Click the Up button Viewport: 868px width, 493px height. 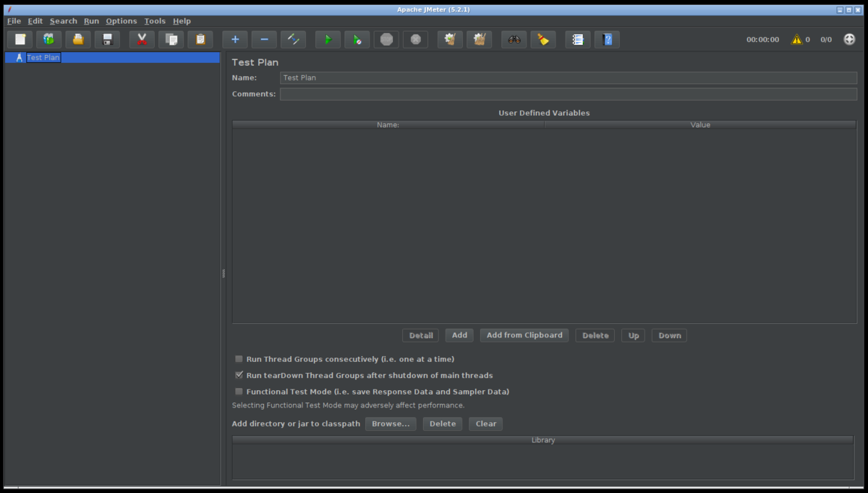[x=634, y=335]
